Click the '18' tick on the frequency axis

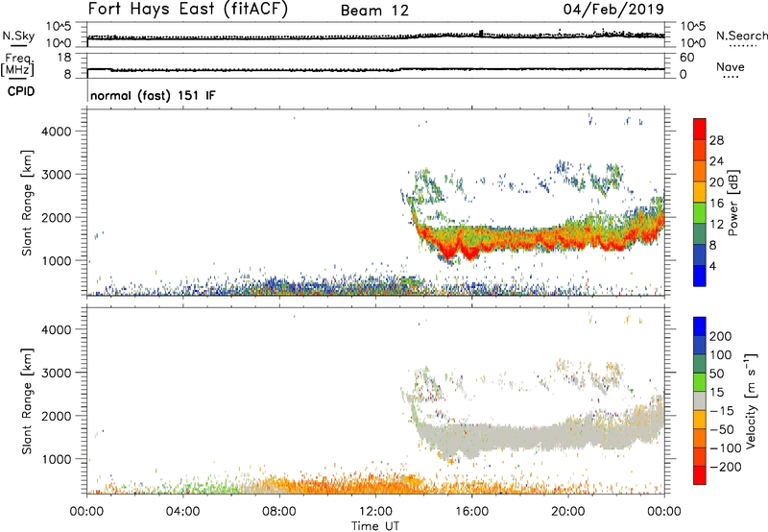point(64,58)
